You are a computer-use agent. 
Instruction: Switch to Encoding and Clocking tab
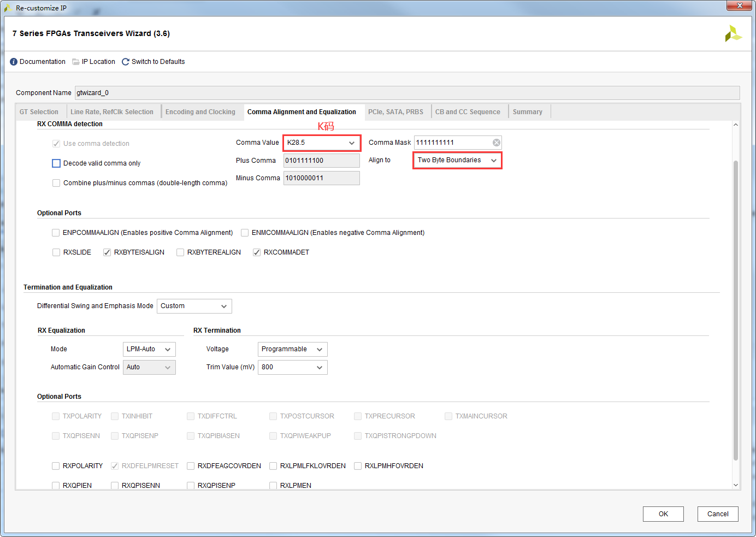tap(200, 112)
